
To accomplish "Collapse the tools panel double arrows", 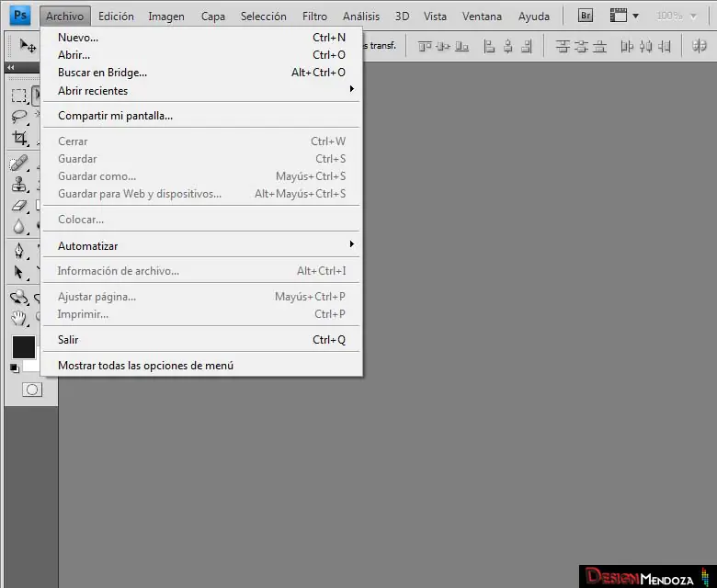I will pos(10,67).
